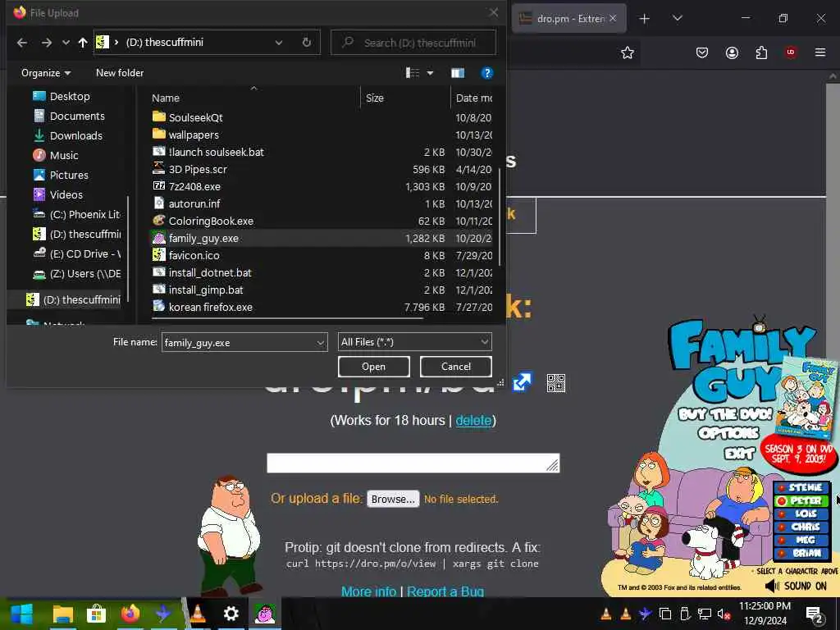This screenshot has height=630, width=840.
Task: Click Open to upload family_guy.exe
Action: (373, 367)
